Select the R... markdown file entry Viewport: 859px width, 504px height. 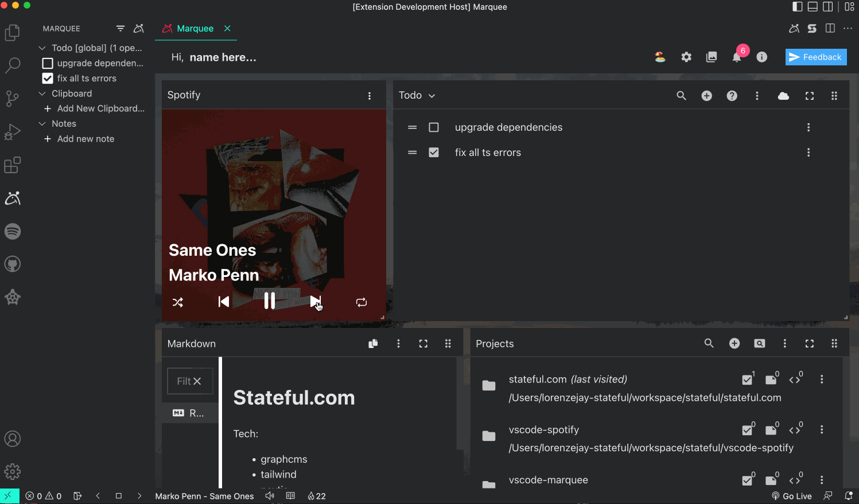[190, 413]
